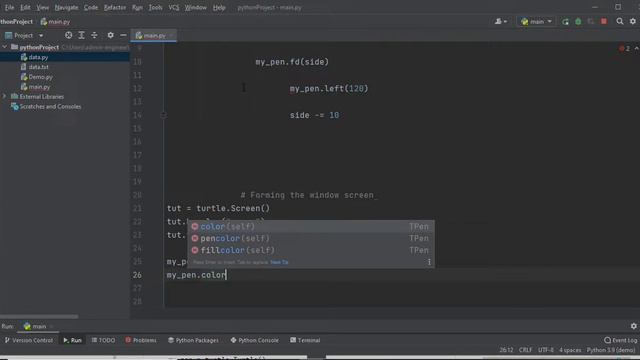The width and height of the screenshot is (640, 360).
Task: Open the Help menu
Action: pos(219,7)
